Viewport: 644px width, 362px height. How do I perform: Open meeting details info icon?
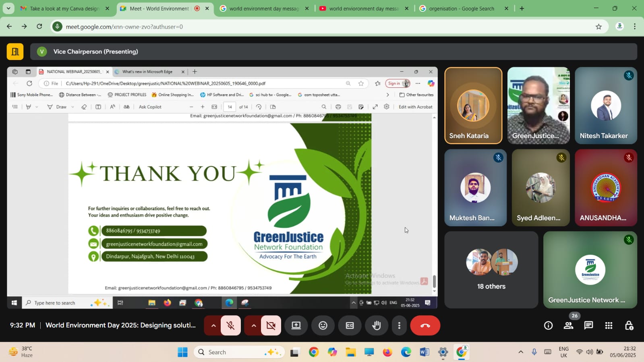[548, 325]
